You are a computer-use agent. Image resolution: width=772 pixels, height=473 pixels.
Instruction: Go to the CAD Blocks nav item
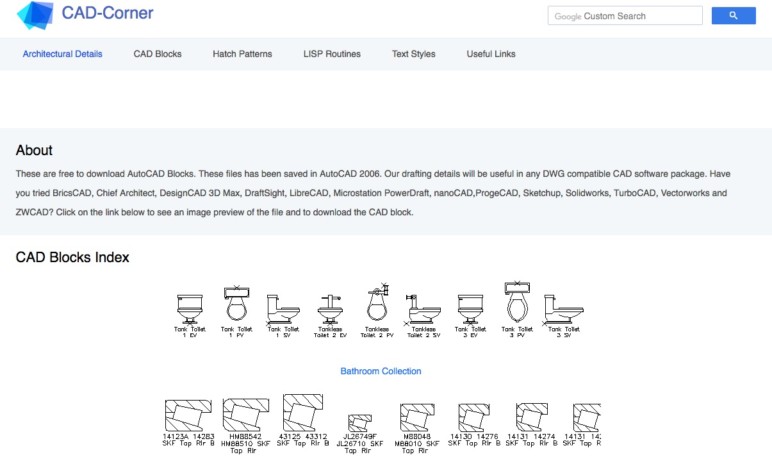(158, 54)
